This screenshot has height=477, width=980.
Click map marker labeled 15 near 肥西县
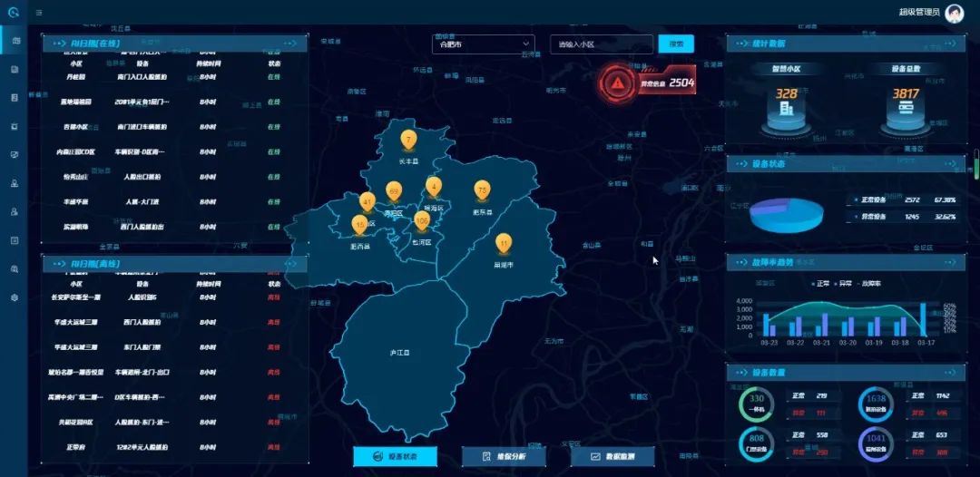click(359, 226)
